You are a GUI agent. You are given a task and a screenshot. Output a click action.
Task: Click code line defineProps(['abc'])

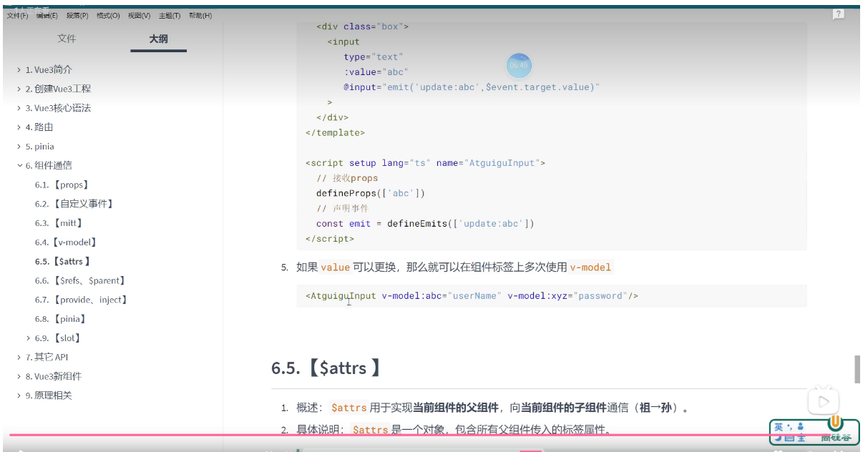coord(371,193)
